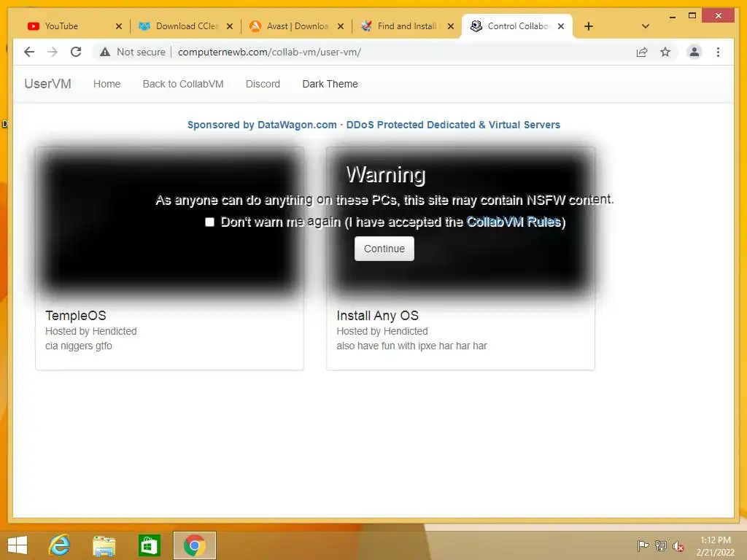
Task: Click Chrome icon in taskbar
Action: coord(194,545)
